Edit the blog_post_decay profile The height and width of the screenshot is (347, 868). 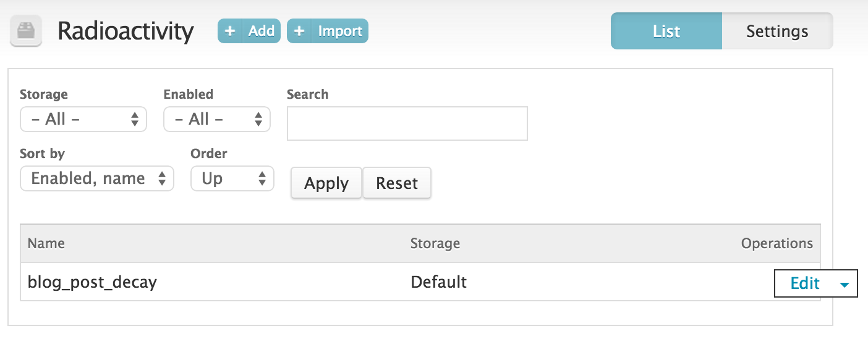tap(805, 283)
